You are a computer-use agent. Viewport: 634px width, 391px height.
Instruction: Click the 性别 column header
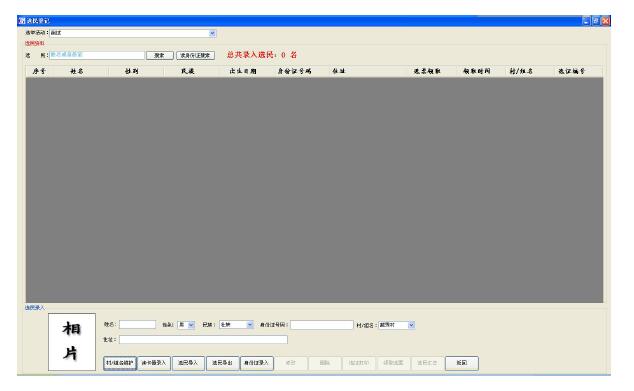131,71
